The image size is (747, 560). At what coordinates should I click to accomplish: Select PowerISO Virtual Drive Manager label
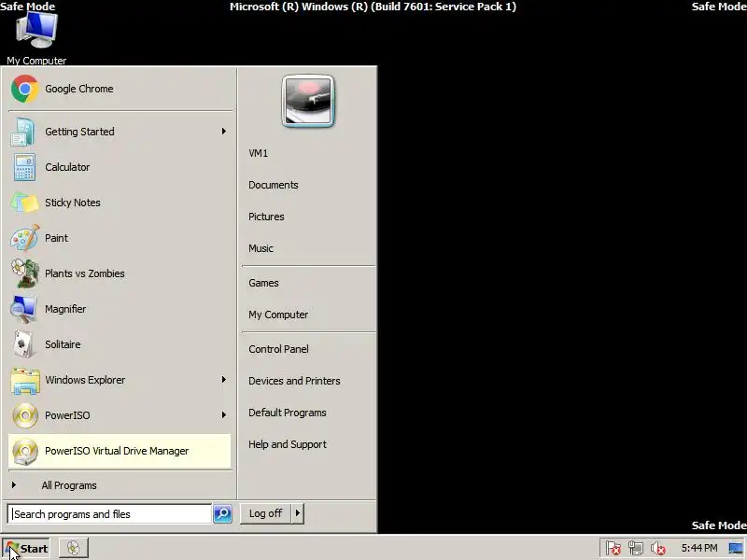pyautogui.click(x=117, y=451)
